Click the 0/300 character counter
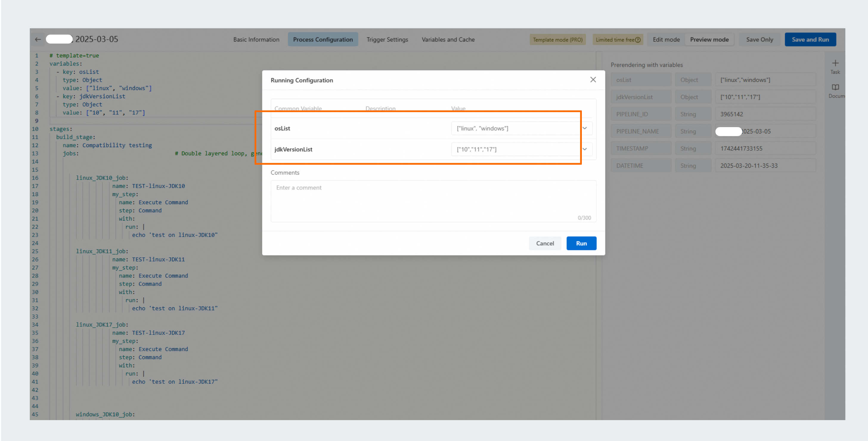This screenshot has width=868, height=441. pos(584,218)
